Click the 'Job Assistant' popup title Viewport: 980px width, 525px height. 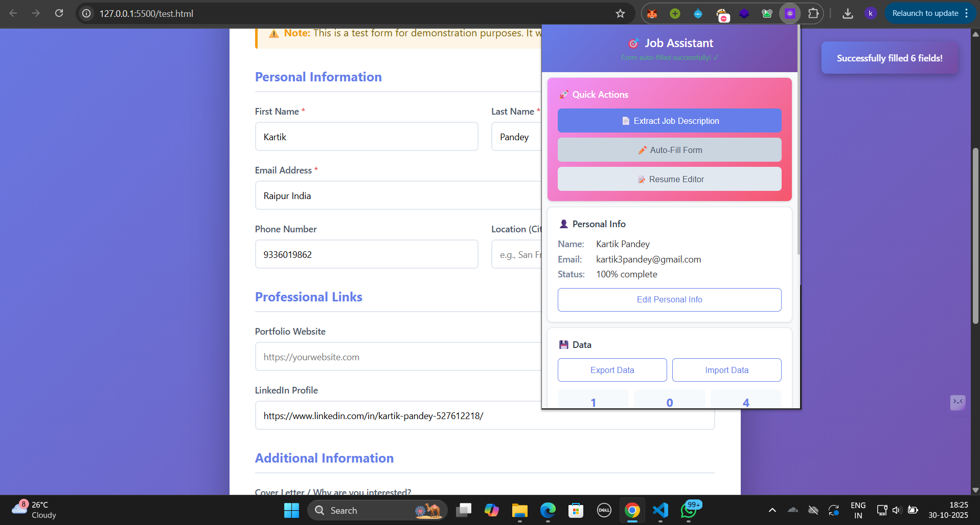click(x=679, y=43)
